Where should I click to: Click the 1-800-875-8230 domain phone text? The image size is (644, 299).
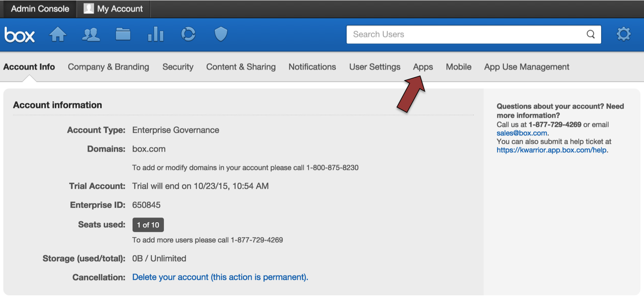pos(332,167)
